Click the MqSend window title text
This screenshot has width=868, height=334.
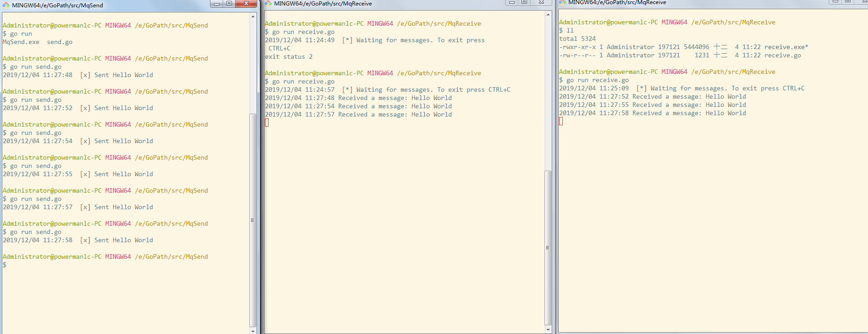[57, 5]
